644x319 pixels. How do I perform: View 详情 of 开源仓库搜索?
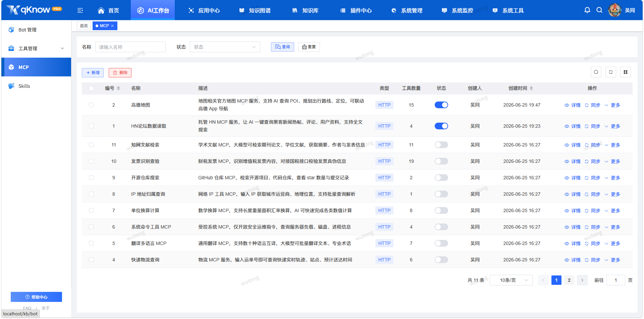(x=572, y=178)
